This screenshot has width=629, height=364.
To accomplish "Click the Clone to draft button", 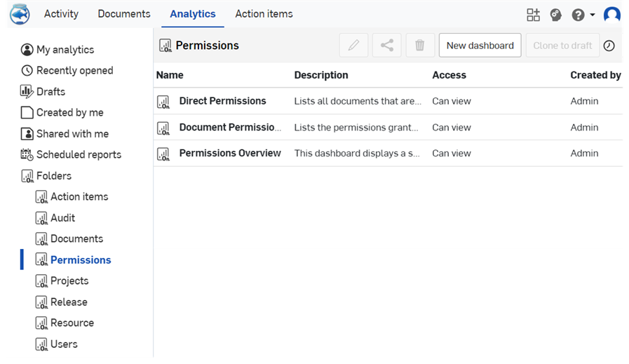I will pos(562,46).
